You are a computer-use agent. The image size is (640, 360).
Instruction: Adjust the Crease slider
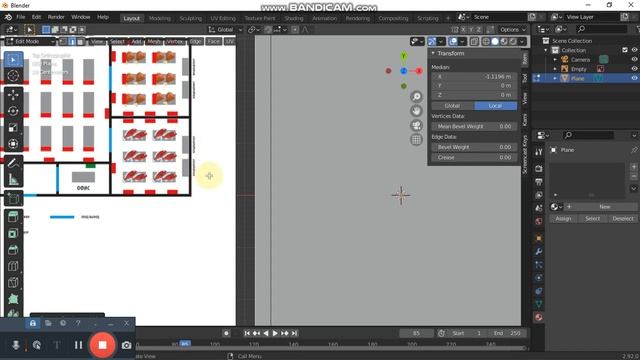point(474,157)
